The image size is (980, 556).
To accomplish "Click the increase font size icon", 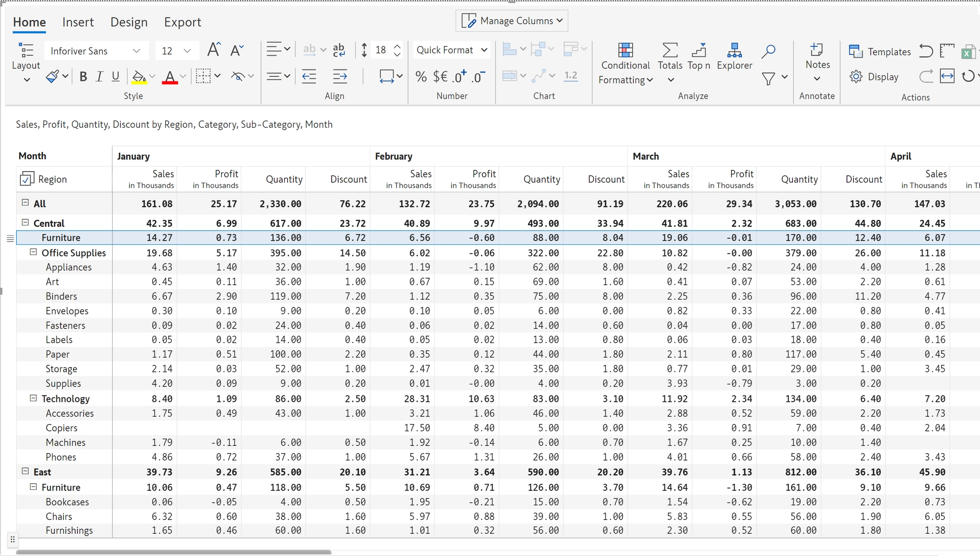I will click(214, 50).
